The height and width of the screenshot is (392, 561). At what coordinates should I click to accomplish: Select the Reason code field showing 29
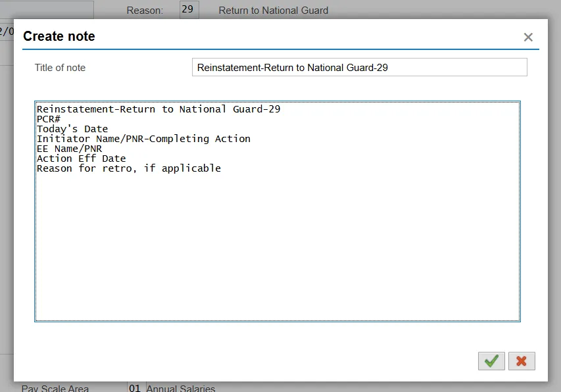pyautogui.click(x=189, y=10)
